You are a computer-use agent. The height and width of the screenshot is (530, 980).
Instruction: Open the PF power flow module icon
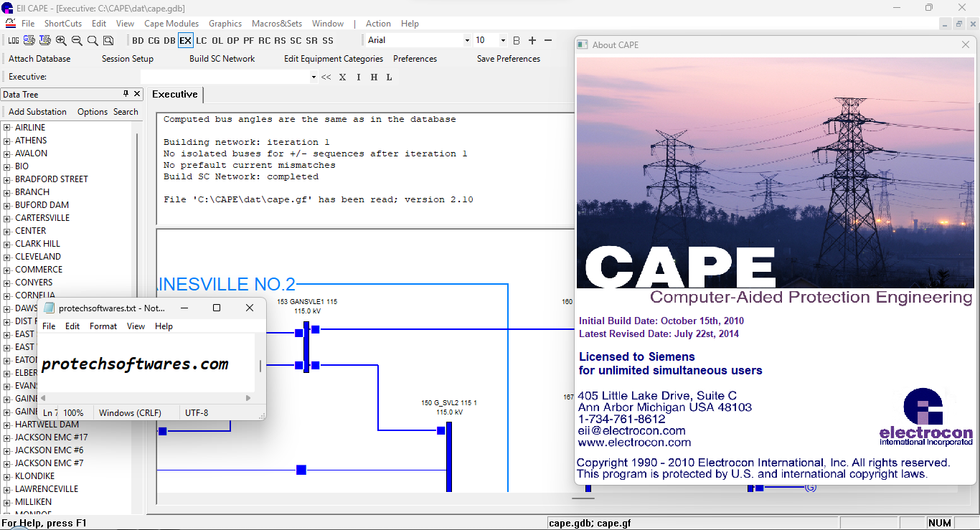pos(249,41)
